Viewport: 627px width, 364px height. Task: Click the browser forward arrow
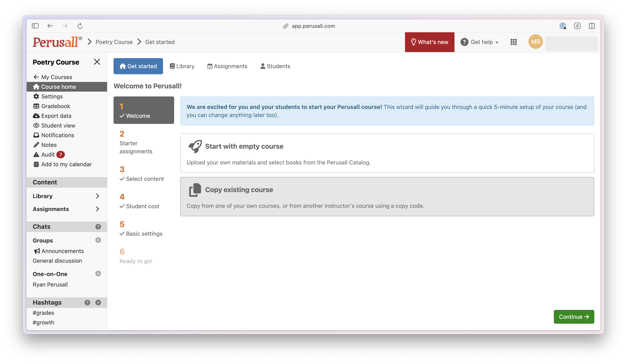pyautogui.click(x=65, y=26)
